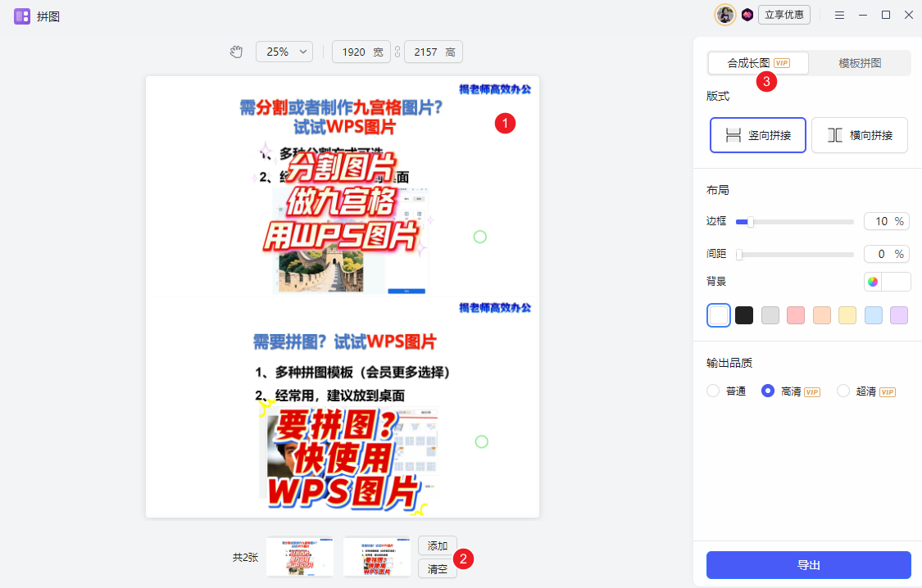Switch to the 合成长图 tab
This screenshot has width=922, height=588.
(758, 63)
